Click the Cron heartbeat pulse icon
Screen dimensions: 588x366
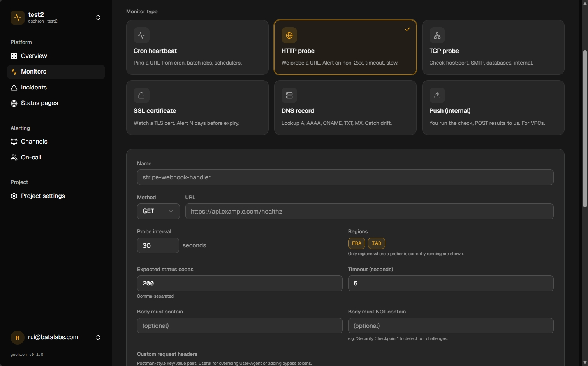141,35
